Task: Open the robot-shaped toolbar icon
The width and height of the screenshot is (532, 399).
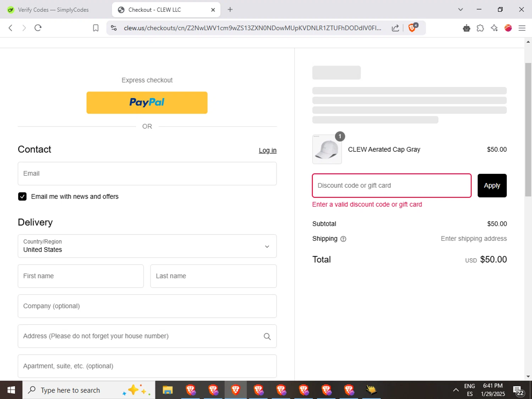Action: tap(466, 28)
